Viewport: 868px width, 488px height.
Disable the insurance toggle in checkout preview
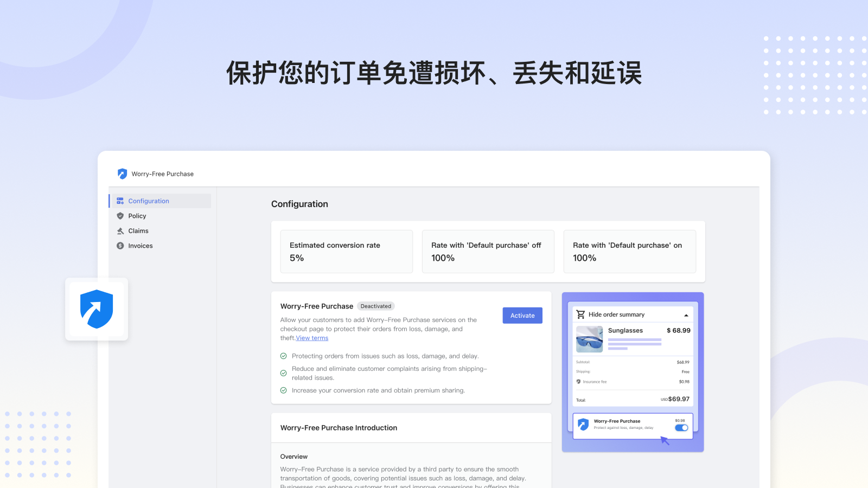(x=681, y=428)
